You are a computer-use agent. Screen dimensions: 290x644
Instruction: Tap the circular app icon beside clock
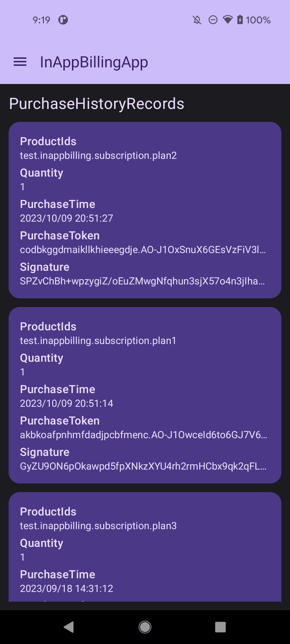click(x=63, y=20)
